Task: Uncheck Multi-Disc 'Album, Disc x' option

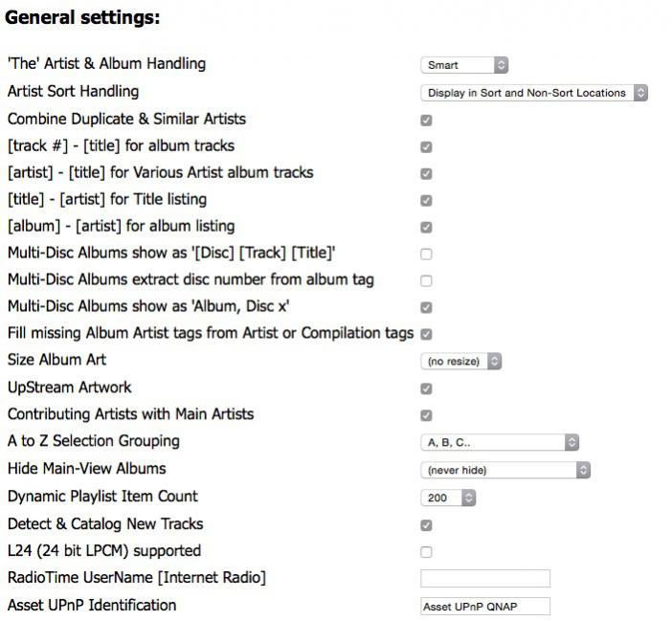Action: tap(426, 308)
